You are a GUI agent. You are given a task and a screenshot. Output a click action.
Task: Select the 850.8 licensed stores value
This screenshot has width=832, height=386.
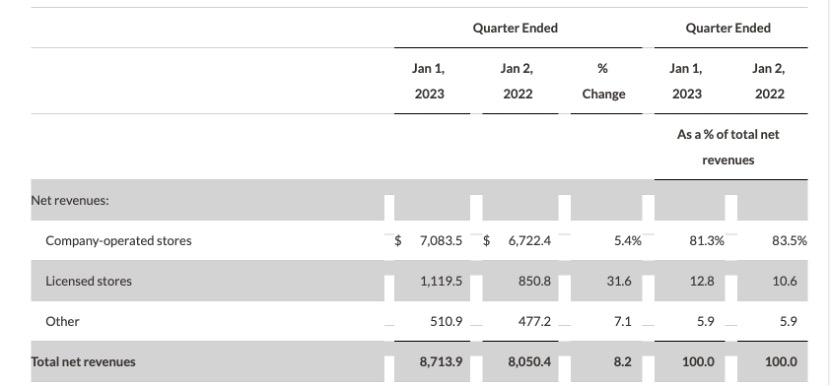pyautogui.click(x=535, y=281)
